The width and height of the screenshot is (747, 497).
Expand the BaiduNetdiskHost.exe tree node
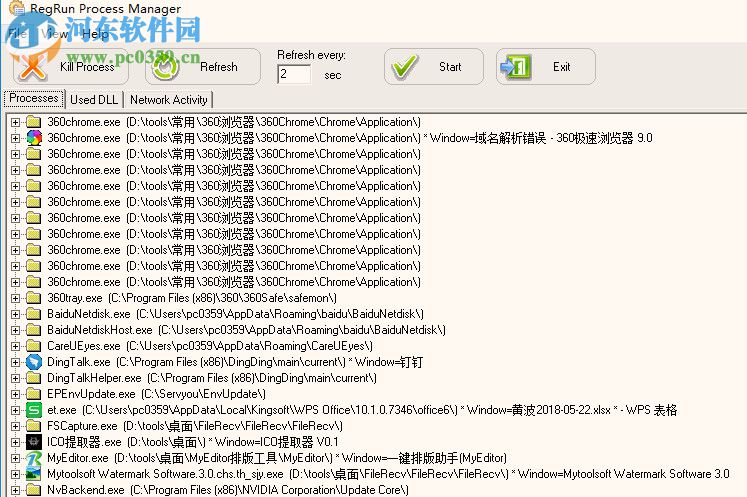(x=15, y=330)
